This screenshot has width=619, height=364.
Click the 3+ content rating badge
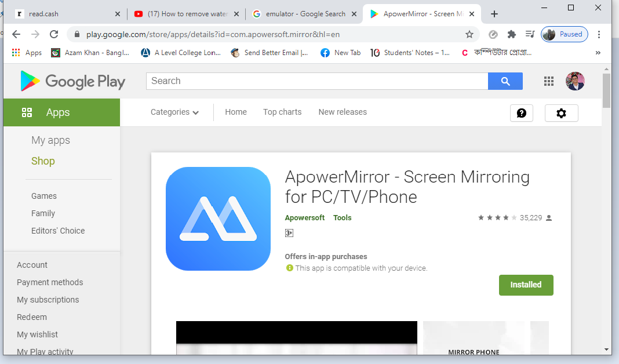[289, 233]
